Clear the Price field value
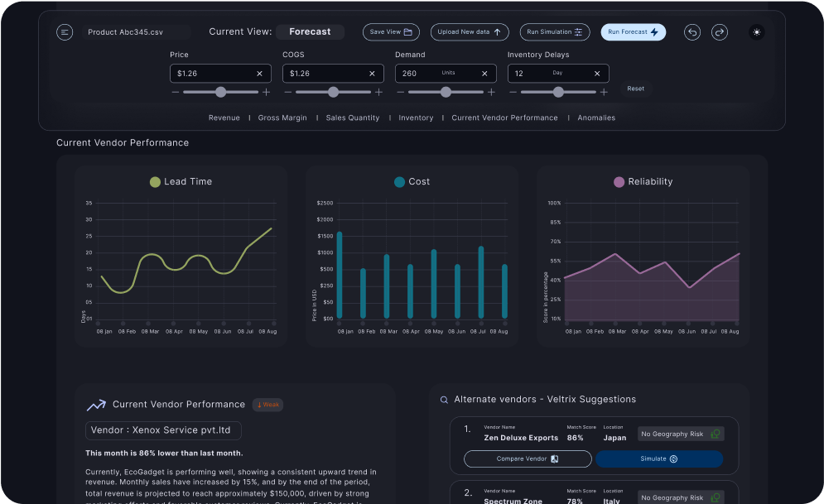The image size is (824, 504). point(259,74)
